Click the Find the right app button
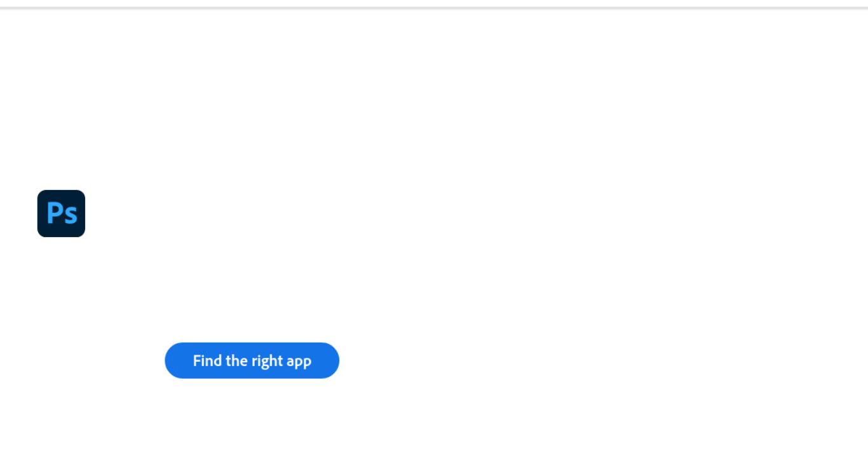Viewport: 868px width, 471px height. pos(252,360)
